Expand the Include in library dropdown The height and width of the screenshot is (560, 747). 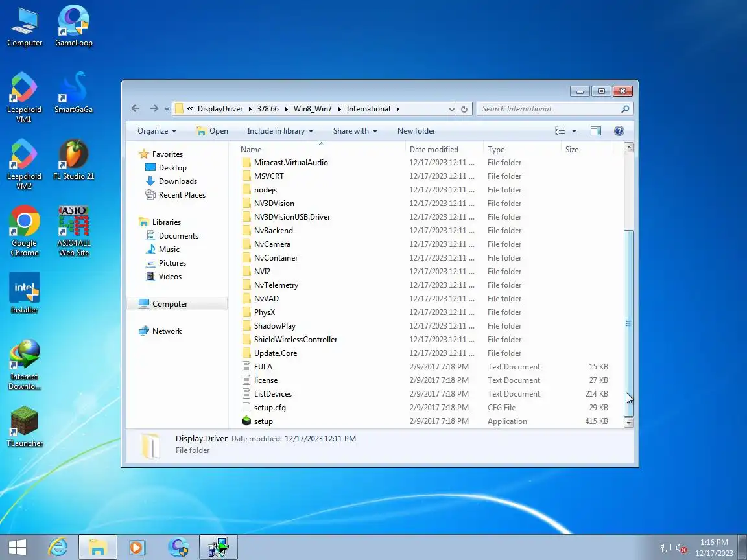[x=280, y=131]
